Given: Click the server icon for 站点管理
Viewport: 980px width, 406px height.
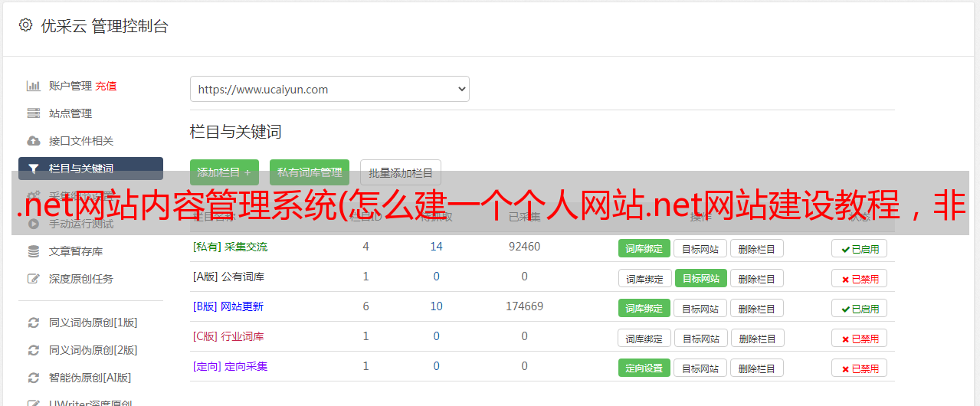Looking at the screenshot, I should tap(33, 113).
